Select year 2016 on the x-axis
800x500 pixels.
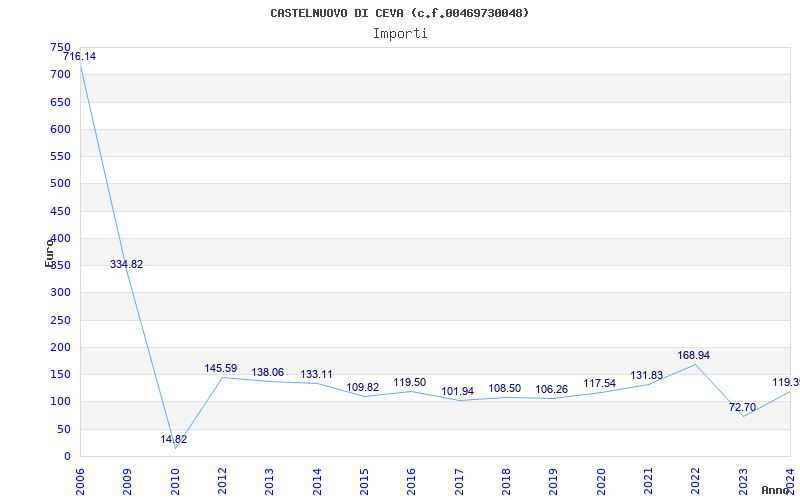click(x=411, y=479)
